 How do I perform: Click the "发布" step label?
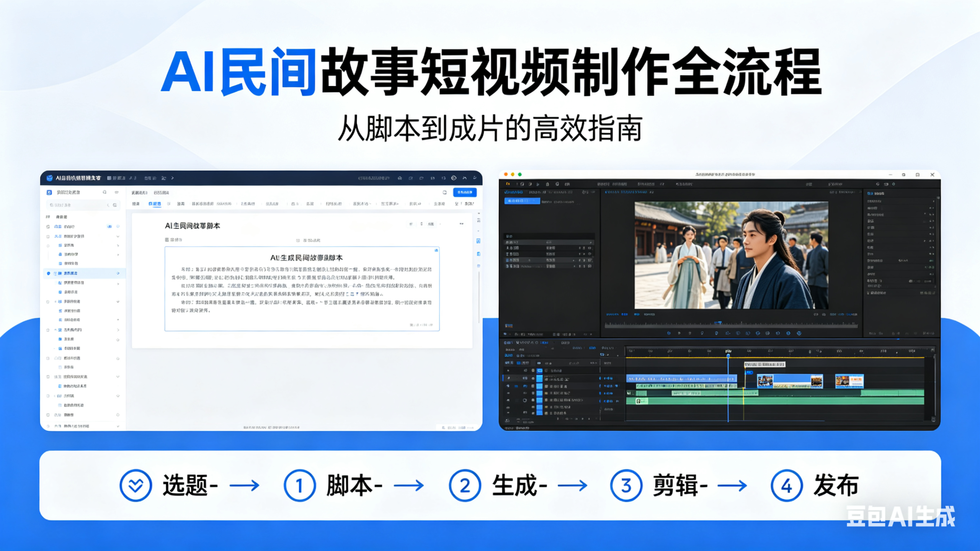click(x=836, y=485)
